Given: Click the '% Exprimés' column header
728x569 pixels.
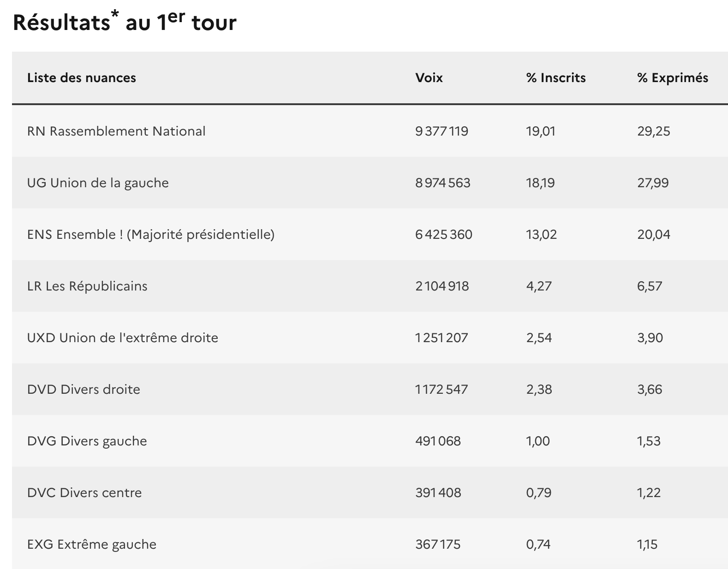Looking at the screenshot, I should (673, 77).
